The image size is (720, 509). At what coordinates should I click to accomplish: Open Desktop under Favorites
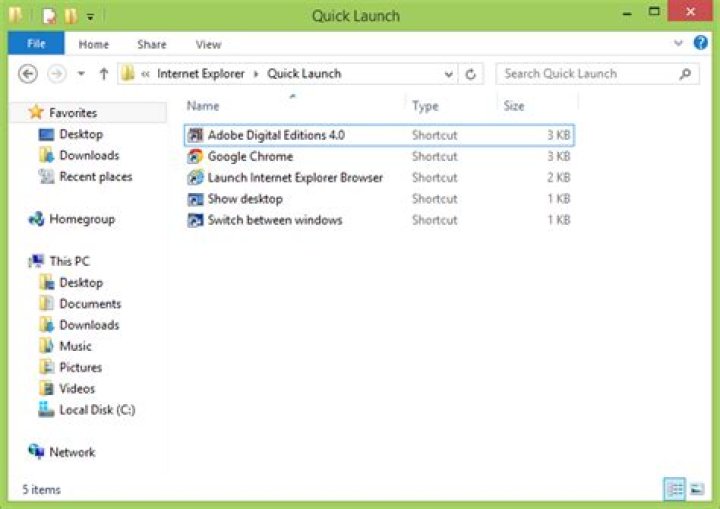81,134
